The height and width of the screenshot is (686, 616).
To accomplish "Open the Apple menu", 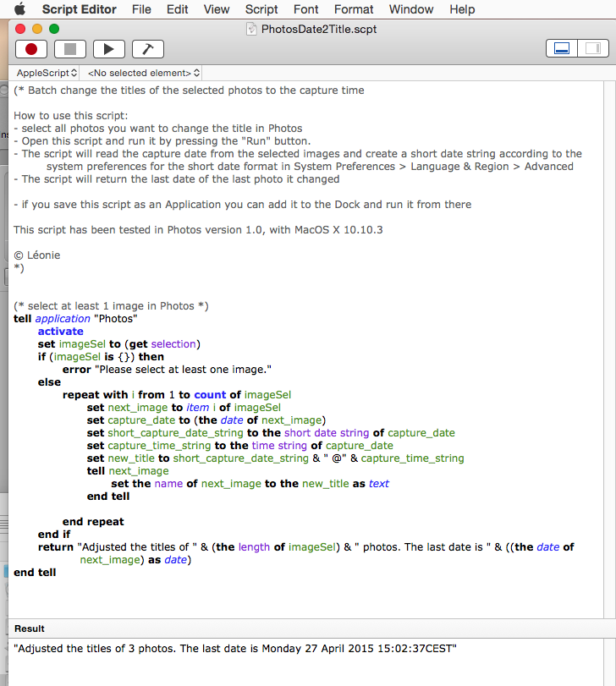I will click(19, 9).
